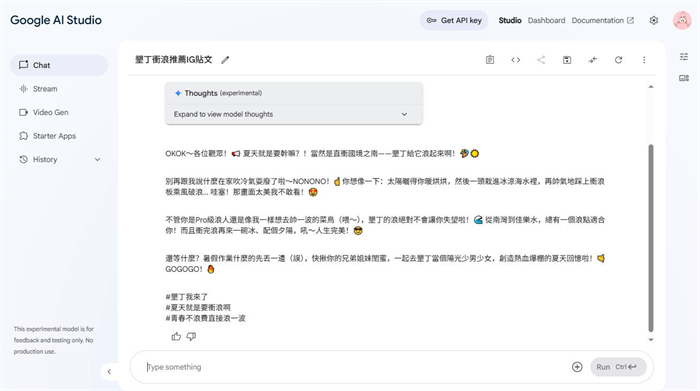Click the Video Gen sidebar camera icon
The height and width of the screenshot is (391, 700).
(24, 112)
